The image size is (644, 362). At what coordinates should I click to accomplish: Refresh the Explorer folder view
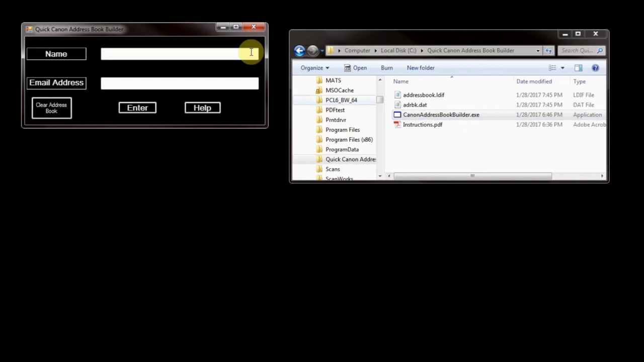(x=548, y=50)
